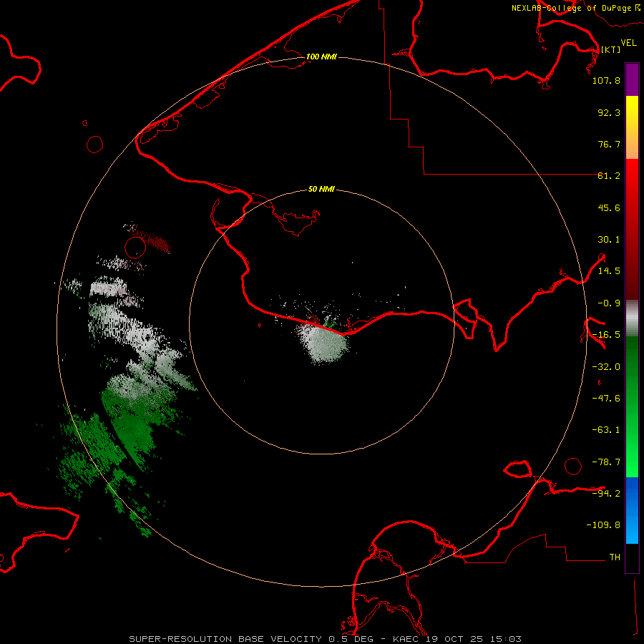Click the 50 NMI range ring label
The height and width of the screenshot is (644, 644).
[321, 189]
